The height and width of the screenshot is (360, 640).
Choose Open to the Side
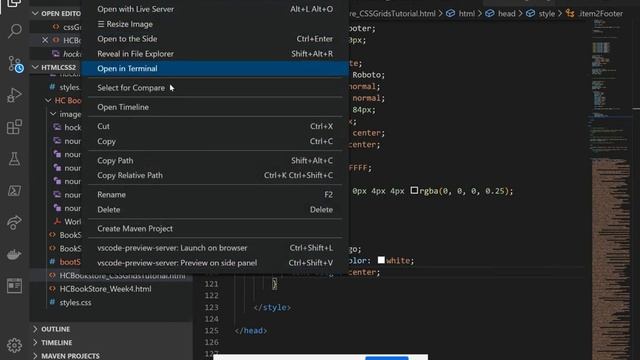pos(215,39)
